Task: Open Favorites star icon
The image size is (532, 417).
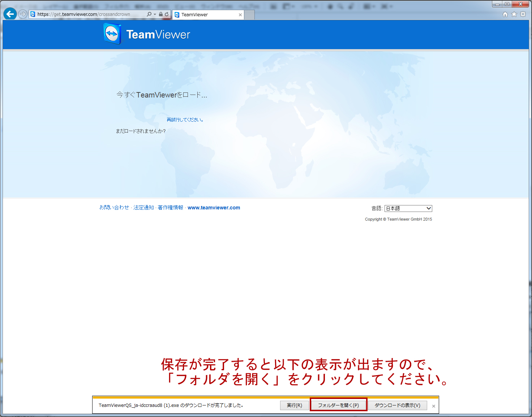Action: point(514,14)
